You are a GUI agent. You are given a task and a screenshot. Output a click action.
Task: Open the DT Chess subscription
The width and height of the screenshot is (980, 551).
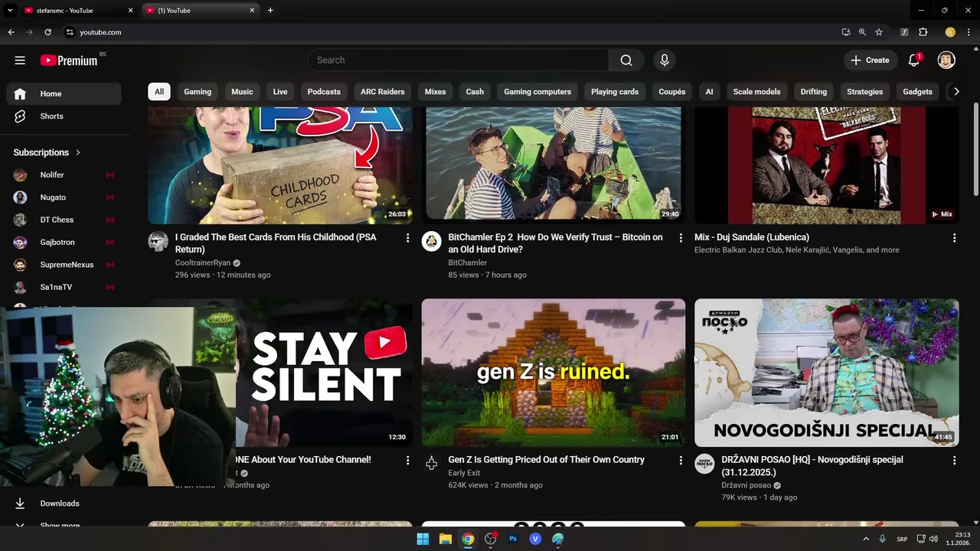pyautogui.click(x=64, y=220)
